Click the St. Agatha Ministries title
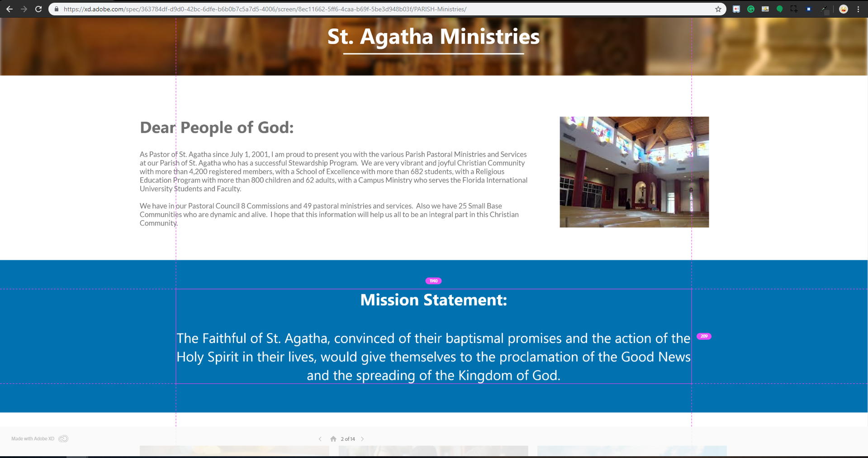The image size is (868, 458). [433, 37]
